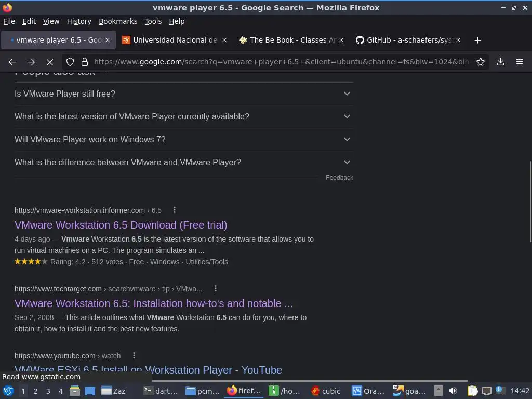Viewport: 532px width, 399px height.
Task: Open the Firefox downloads panel
Action: [500, 62]
